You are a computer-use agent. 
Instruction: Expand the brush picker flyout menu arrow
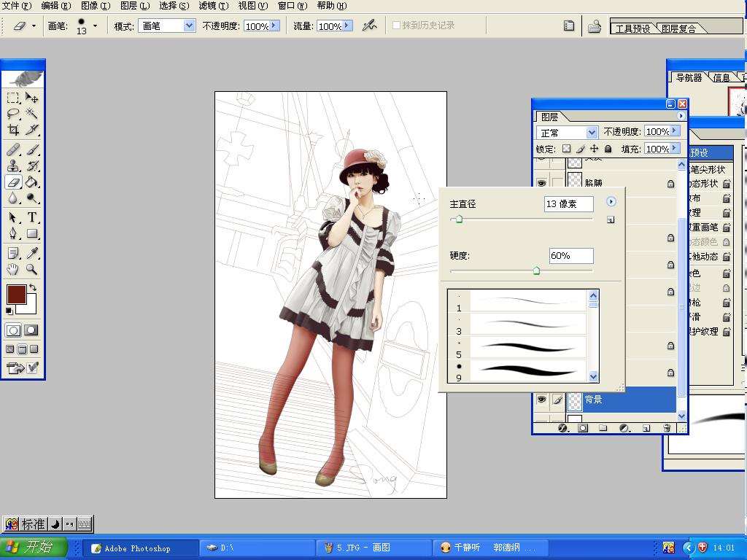[x=611, y=202]
